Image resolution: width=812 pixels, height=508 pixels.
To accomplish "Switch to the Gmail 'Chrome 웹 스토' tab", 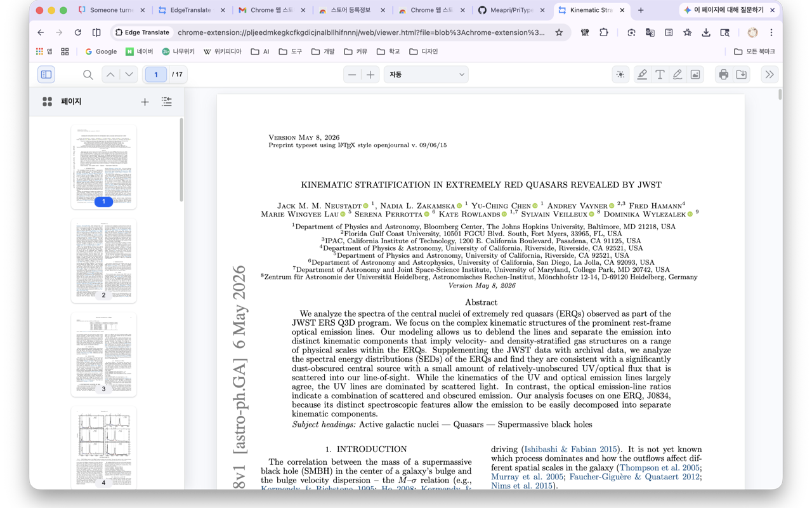I will [271, 10].
